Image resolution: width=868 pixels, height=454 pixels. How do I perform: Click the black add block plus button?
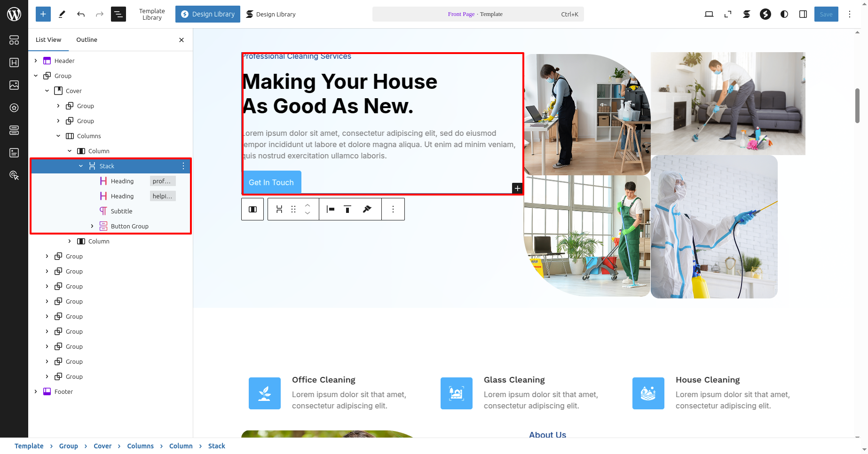517,188
